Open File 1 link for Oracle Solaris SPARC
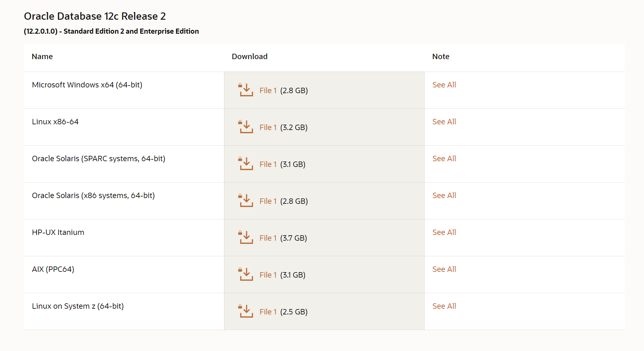The image size is (644, 351). click(x=268, y=164)
